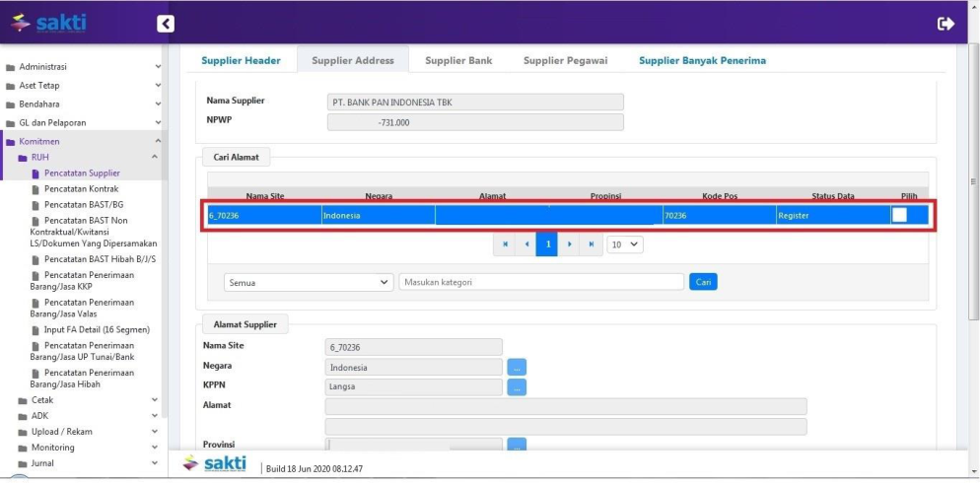Image resolution: width=980 pixels, height=487 pixels.
Task: Open Pencatatan BAST/BG in sidebar
Action: pyautogui.click(x=84, y=205)
